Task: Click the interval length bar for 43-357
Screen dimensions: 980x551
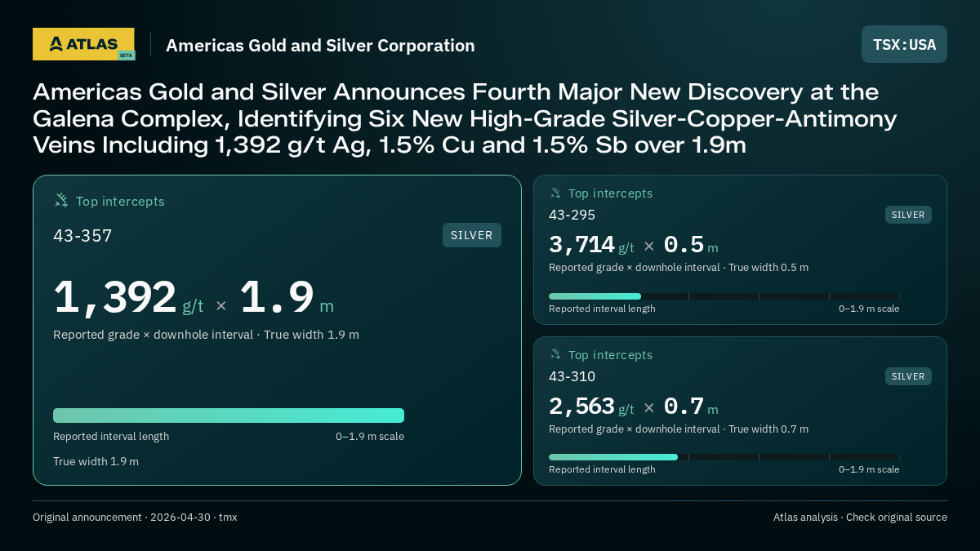Action: click(x=229, y=415)
